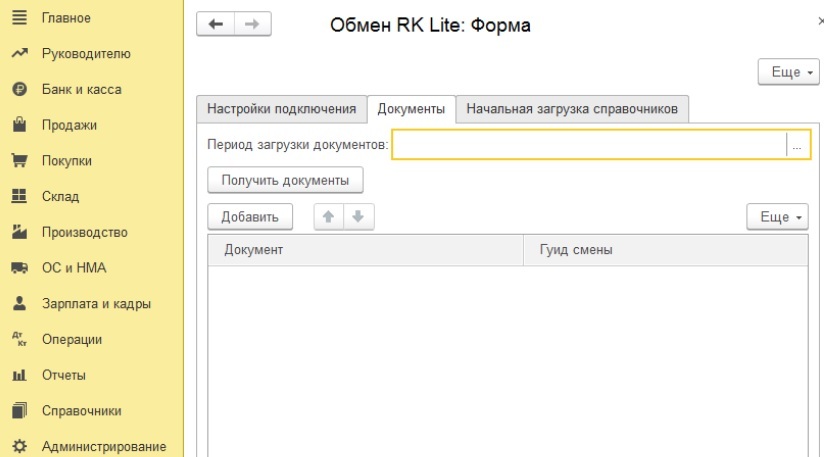This screenshot has height=457, width=827.
Task: Go back with the left arrow button
Action: (x=215, y=24)
